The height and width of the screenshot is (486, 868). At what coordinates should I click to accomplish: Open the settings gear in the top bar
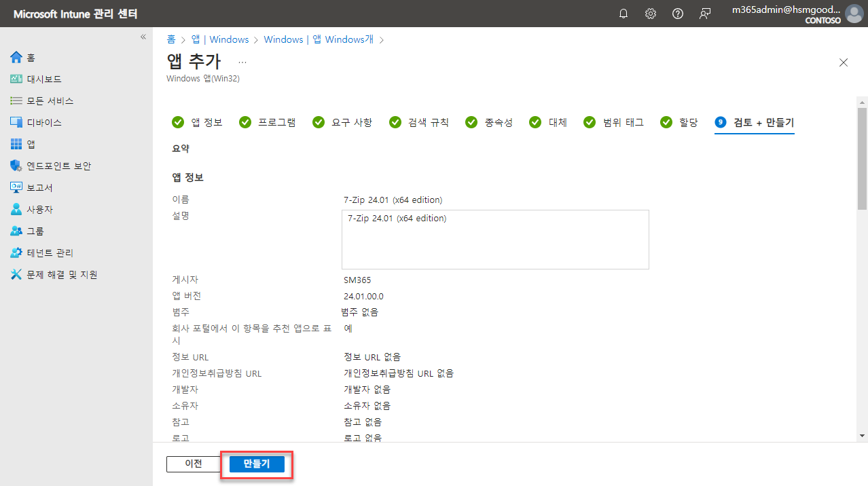click(x=650, y=13)
